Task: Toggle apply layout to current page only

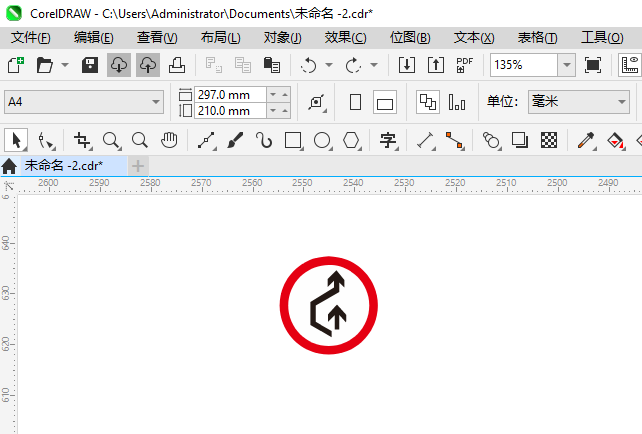Action: point(457,102)
